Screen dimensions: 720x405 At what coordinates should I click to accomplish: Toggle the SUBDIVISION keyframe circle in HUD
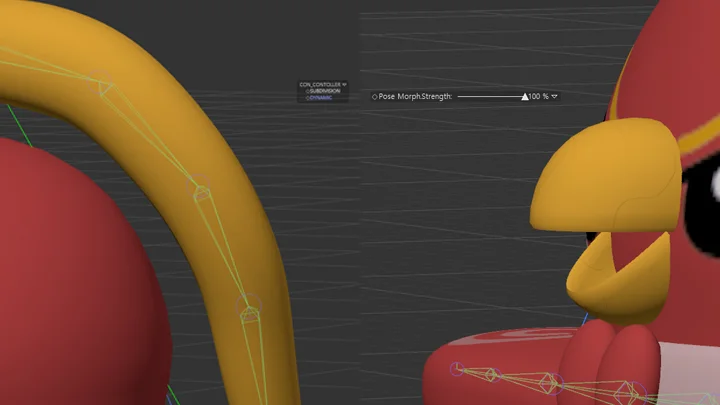[307, 91]
